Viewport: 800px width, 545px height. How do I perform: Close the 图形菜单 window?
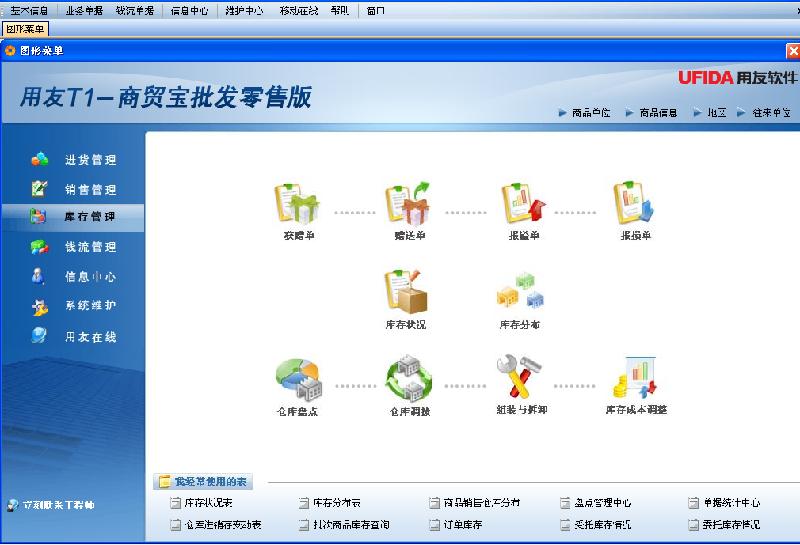coord(792,51)
